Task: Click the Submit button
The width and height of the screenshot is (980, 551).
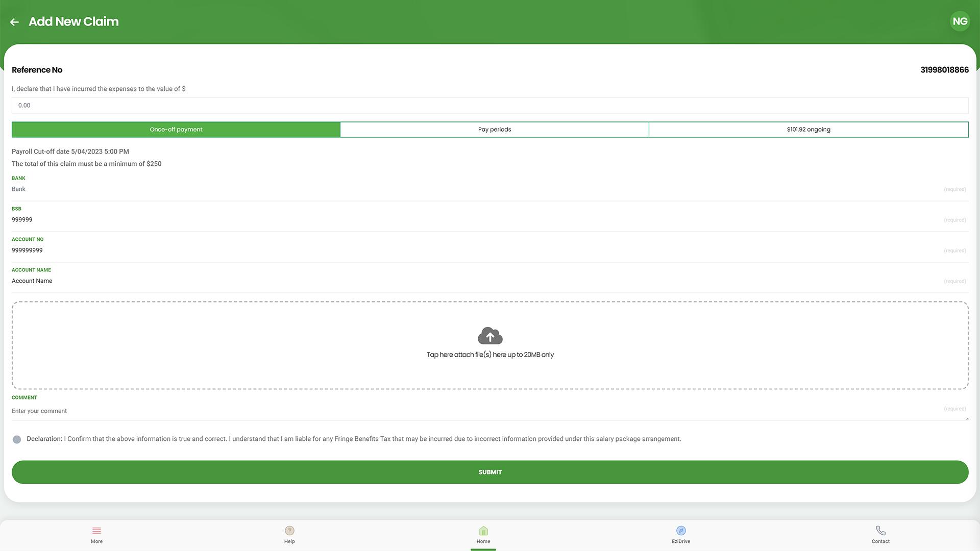Action: pyautogui.click(x=490, y=472)
